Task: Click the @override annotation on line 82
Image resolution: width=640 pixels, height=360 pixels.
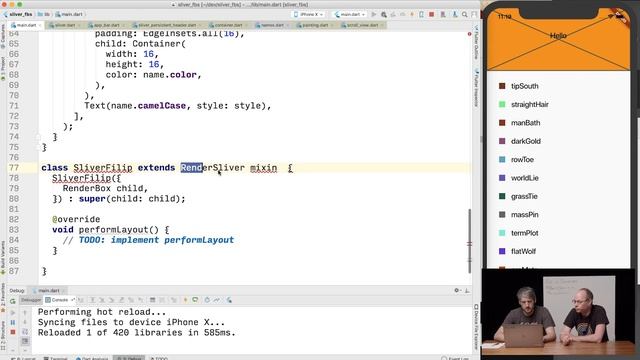Action: (76, 219)
